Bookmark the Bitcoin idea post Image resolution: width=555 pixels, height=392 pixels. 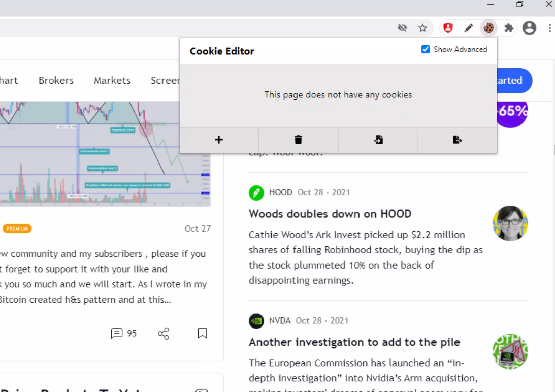pos(203,333)
